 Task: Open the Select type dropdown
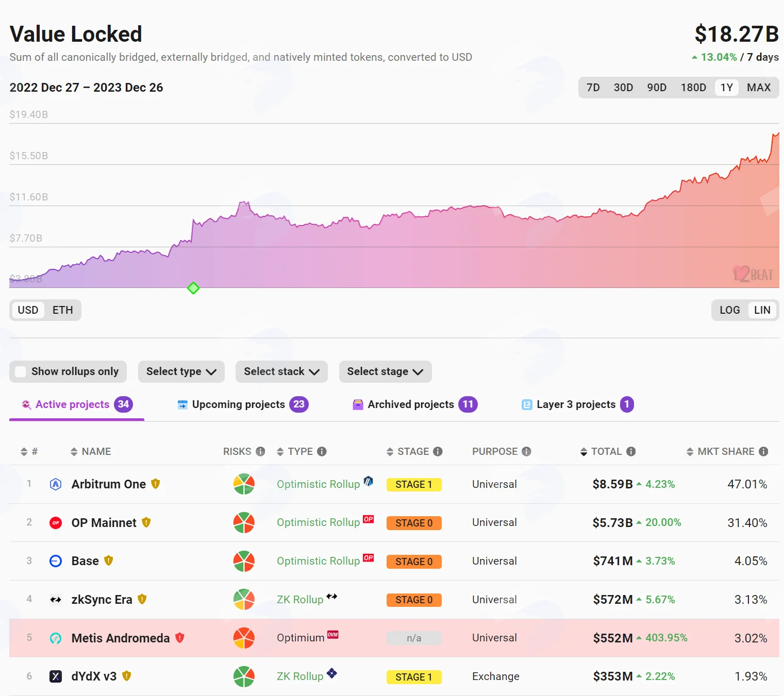181,371
